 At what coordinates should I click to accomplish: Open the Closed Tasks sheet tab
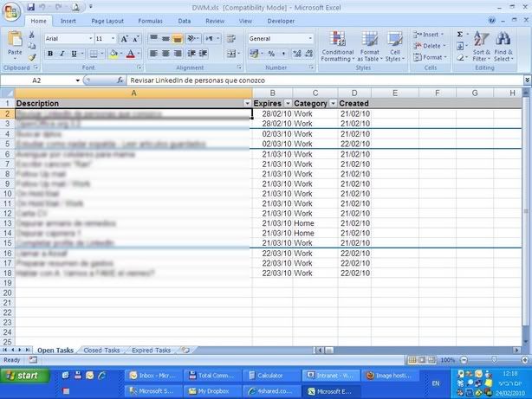click(x=101, y=351)
